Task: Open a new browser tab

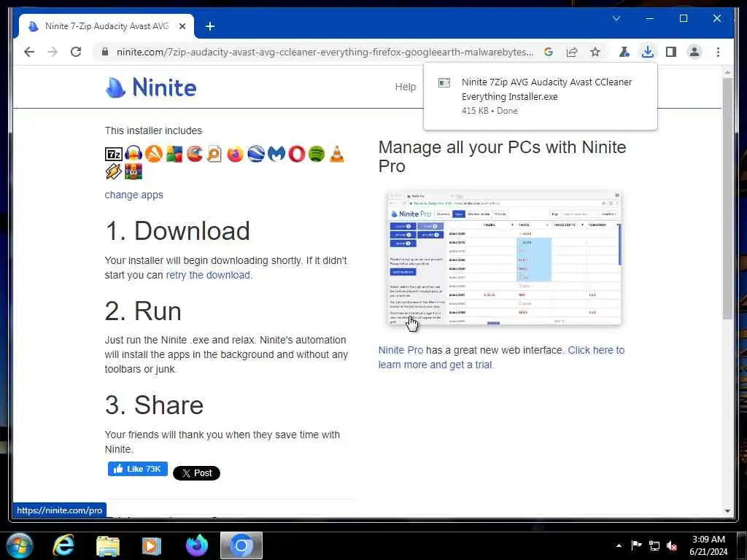Action: click(210, 26)
